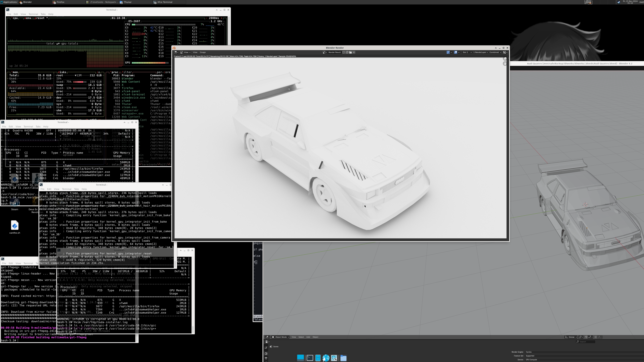This screenshot has width=644, height=362.
Task: Toggle fake user shield for Render Result
Action: [x=343, y=52]
